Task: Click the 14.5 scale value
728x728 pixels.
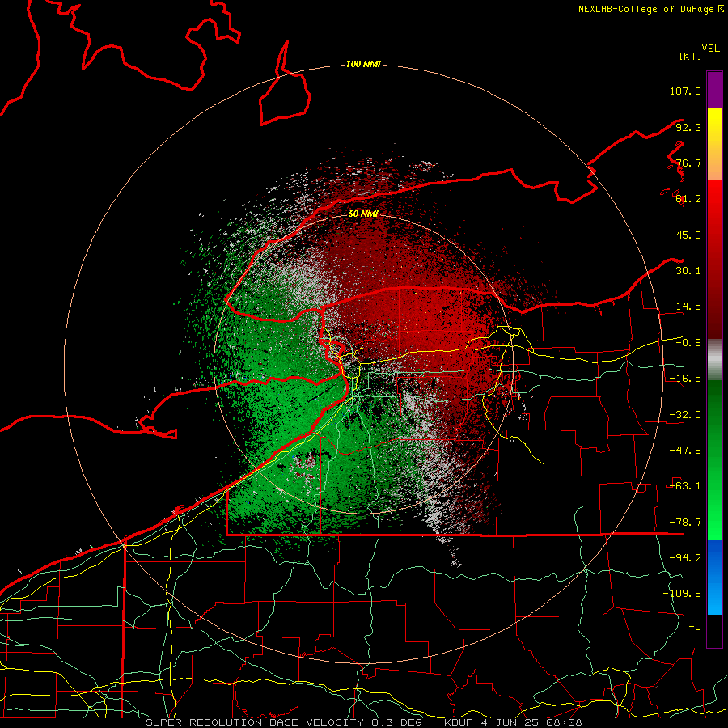Action: tap(688, 307)
